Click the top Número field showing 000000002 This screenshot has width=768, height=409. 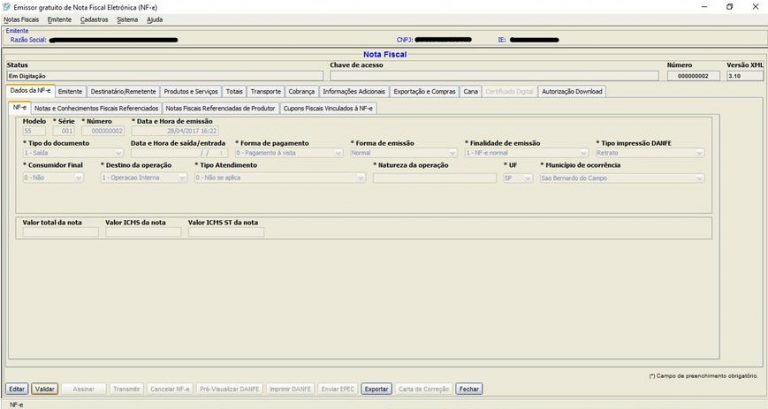(693, 76)
